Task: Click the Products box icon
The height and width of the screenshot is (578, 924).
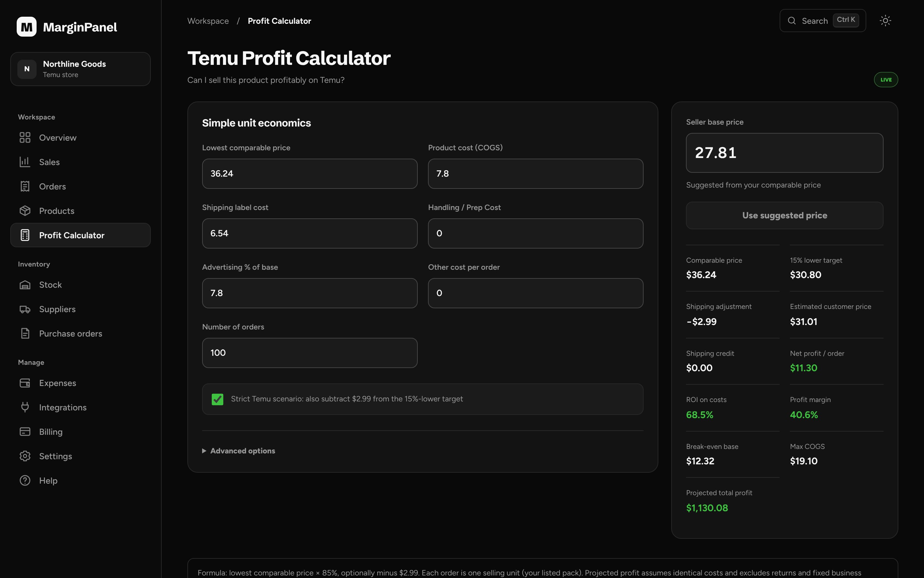Action: click(x=25, y=211)
